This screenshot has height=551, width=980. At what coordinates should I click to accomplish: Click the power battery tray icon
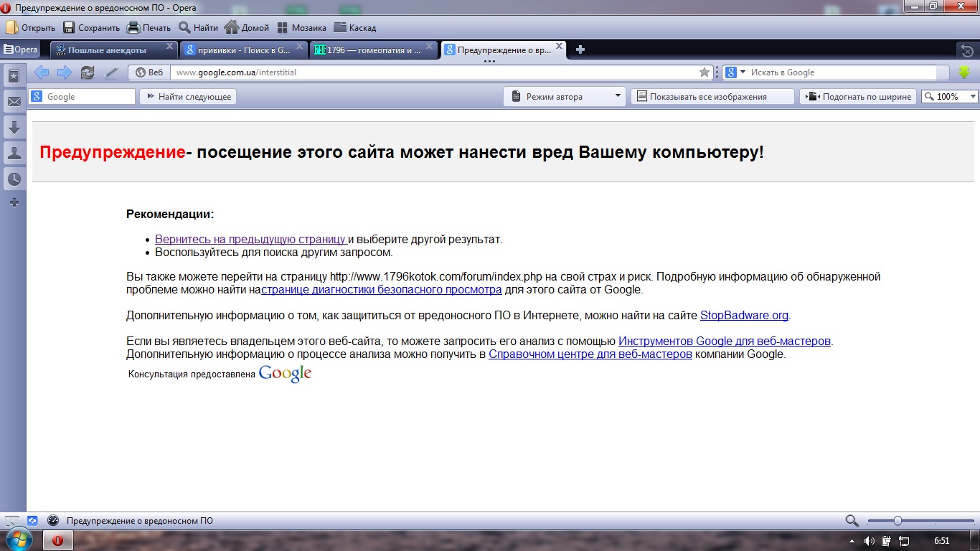(887, 541)
